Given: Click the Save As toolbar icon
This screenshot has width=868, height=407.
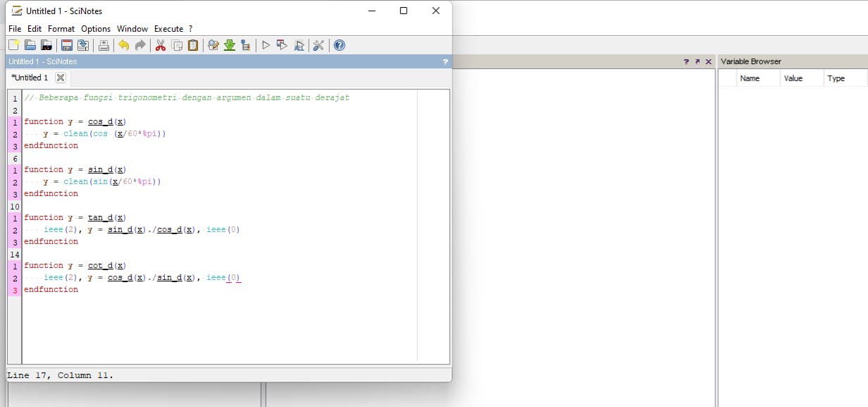Looking at the screenshot, I should [x=83, y=45].
